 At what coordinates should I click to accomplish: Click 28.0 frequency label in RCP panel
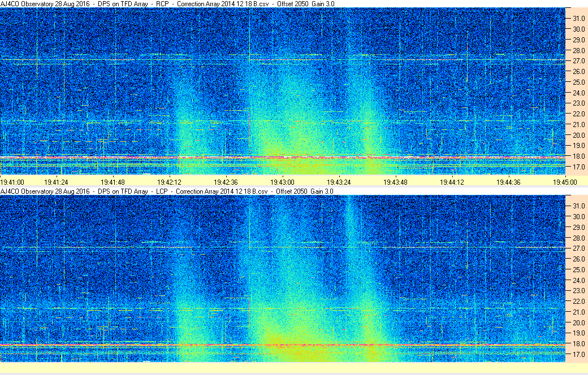pos(578,51)
